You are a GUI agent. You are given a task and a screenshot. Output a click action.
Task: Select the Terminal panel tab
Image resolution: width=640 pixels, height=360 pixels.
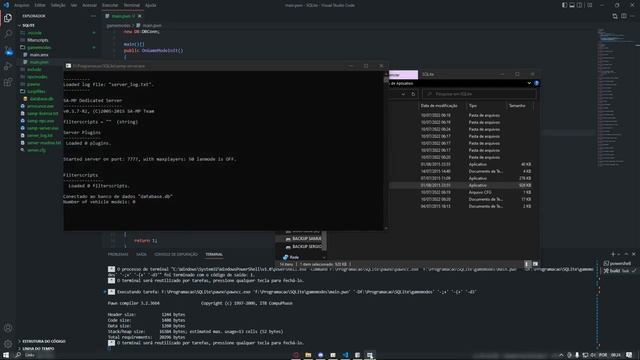click(214, 254)
